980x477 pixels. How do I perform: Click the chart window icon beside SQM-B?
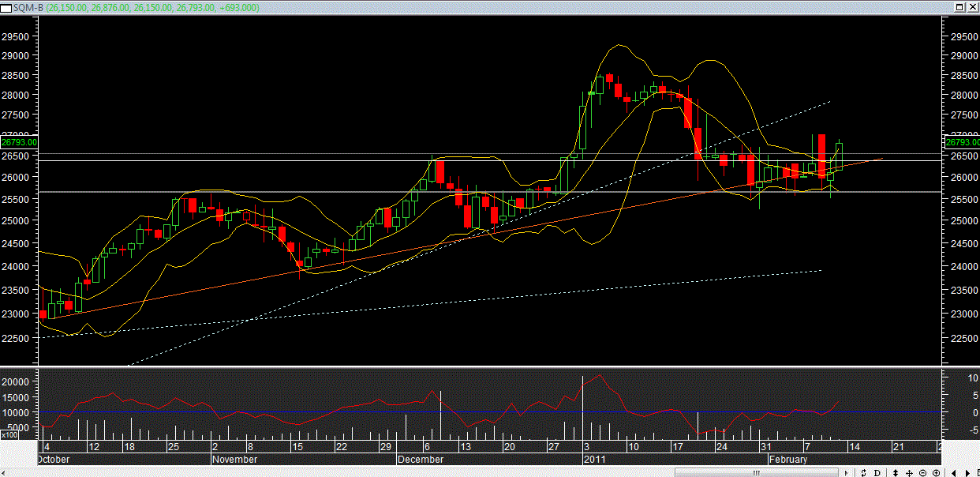tap(6, 6)
